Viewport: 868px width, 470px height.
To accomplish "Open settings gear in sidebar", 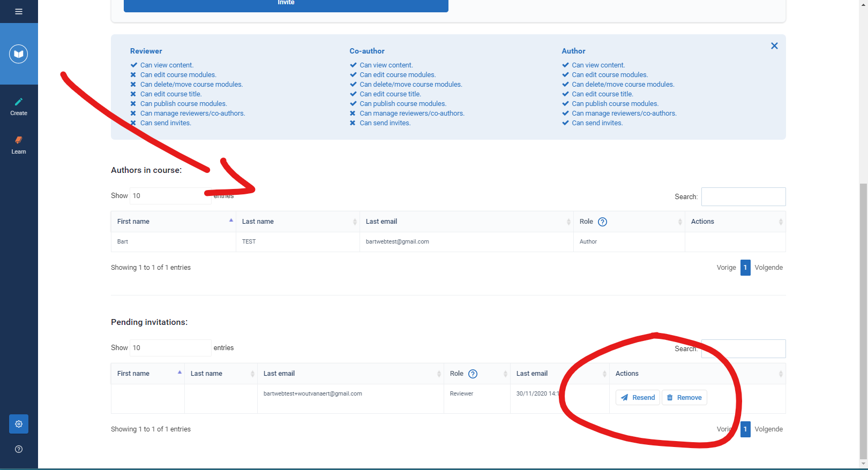I will pyautogui.click(x=19, y=424).
